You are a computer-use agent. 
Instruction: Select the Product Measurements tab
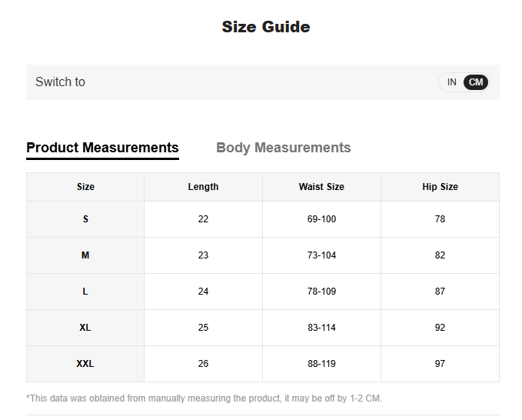(102, 148)
